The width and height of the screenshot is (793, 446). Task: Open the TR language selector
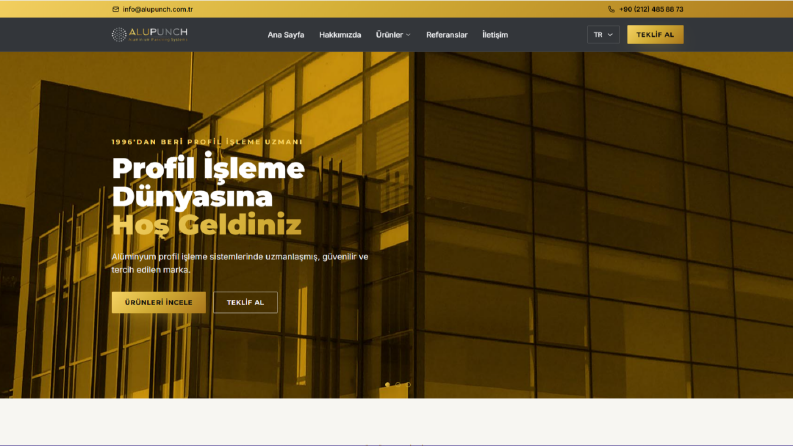click(x=603, y=34)
